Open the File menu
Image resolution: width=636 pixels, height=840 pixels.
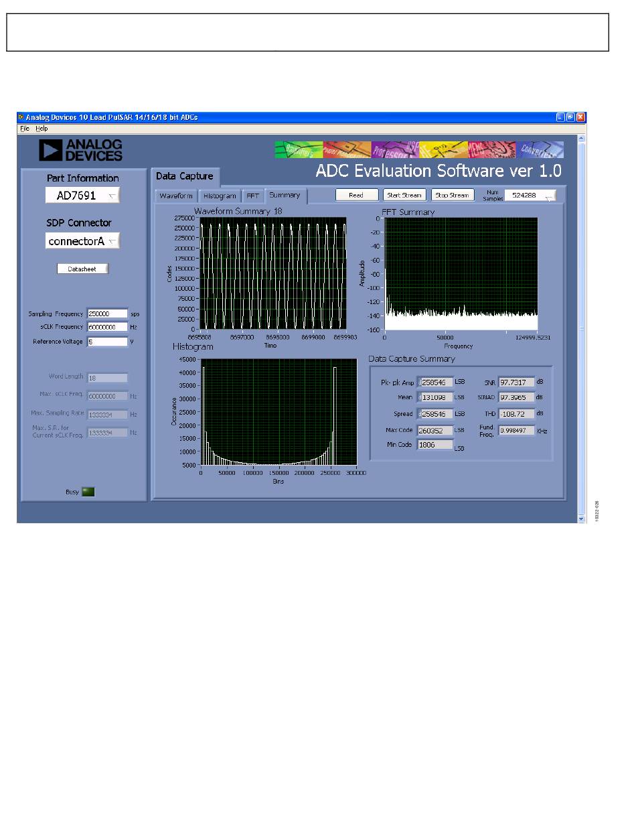[x=24, y=128]
